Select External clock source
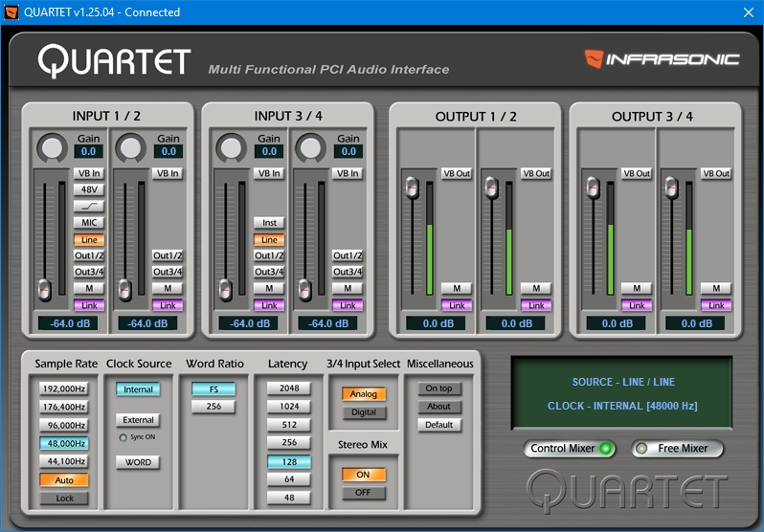 pos(138,420)
